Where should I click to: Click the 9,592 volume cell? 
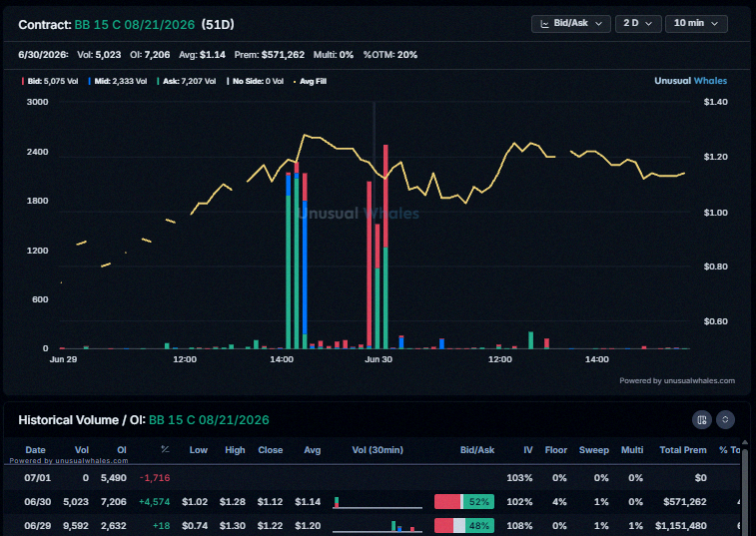point(76,525)
